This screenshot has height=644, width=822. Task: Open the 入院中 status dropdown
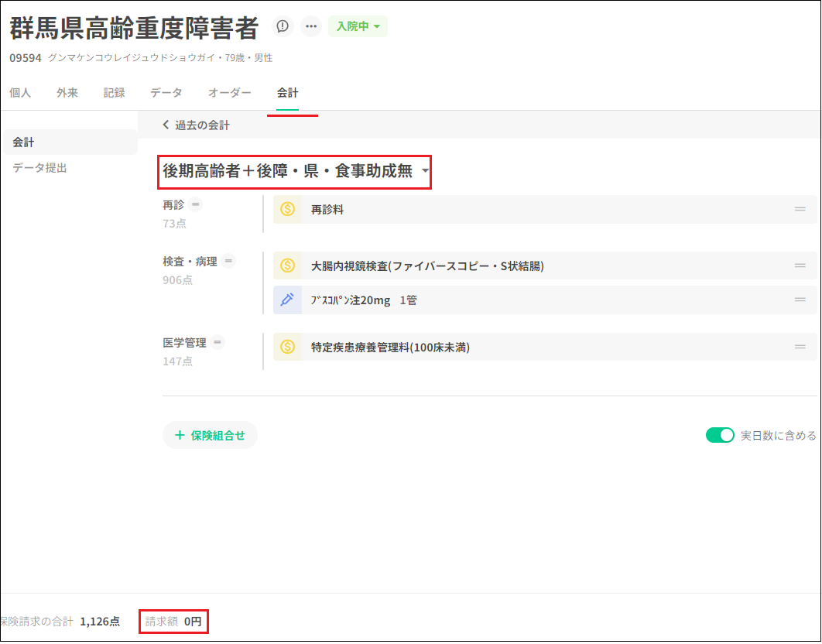[358, 26]
